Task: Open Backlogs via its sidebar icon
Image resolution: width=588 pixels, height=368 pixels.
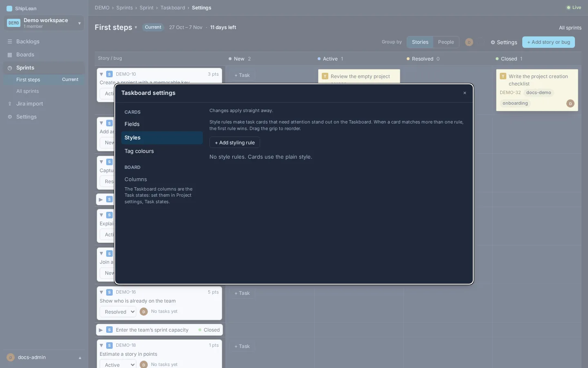Action: 10,42
